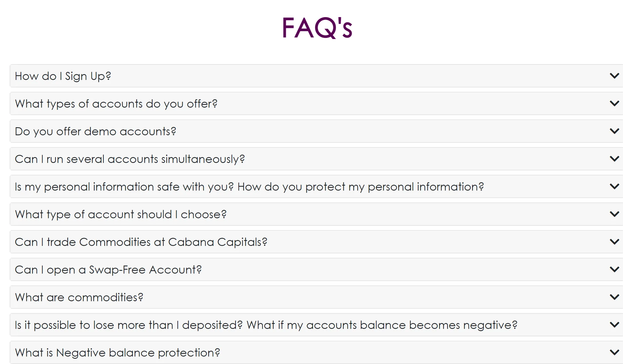Click chevron beside 'What types of accounts do you offer?'
623x364 pixels.
pos(614,103)
